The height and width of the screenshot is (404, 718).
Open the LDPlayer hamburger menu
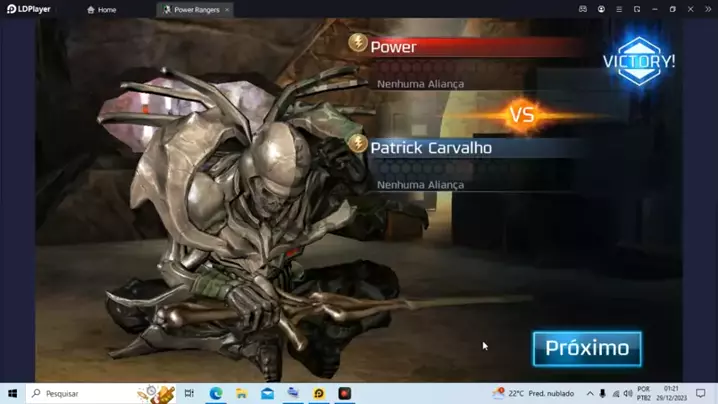click(x=619, y=9)
